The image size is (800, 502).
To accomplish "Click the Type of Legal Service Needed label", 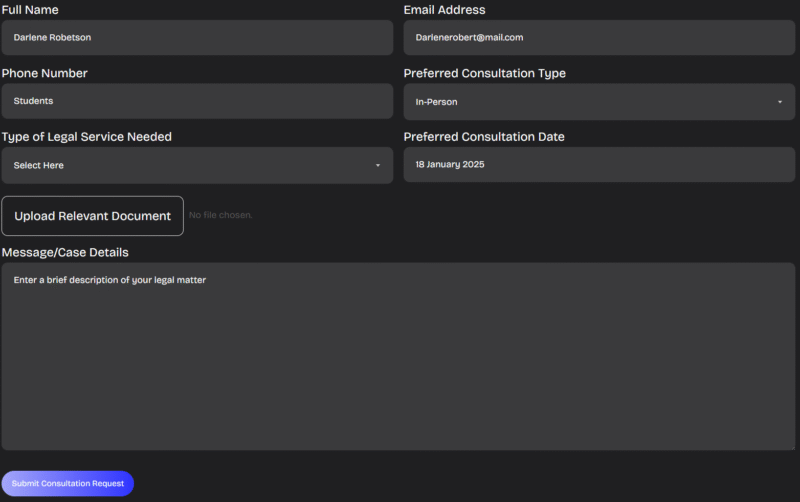I will pyautogui.click(x=87, y=137).
